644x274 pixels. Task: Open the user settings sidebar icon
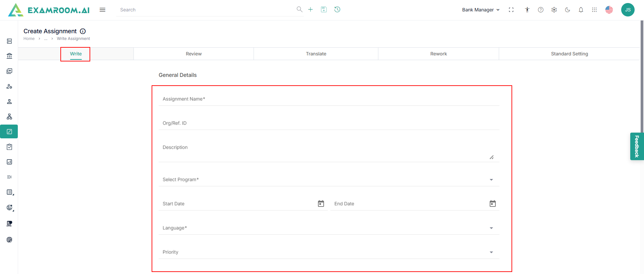[9, 86]
